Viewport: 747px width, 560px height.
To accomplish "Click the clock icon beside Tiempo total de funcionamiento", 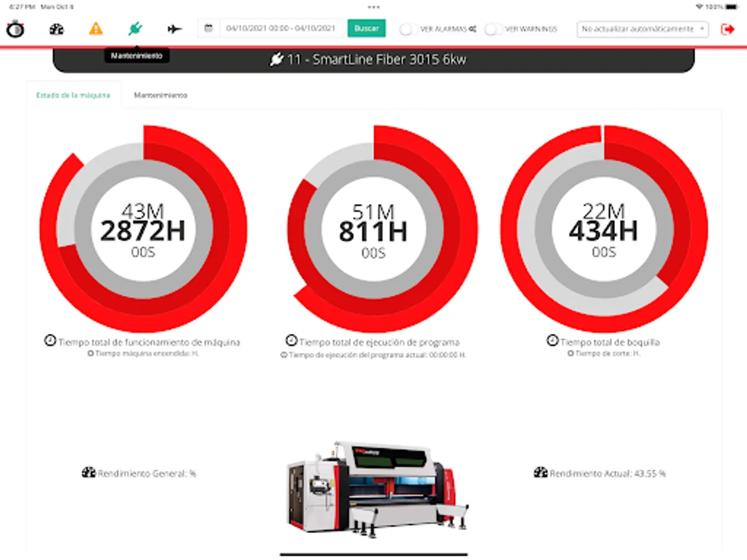I will (50, 341).
